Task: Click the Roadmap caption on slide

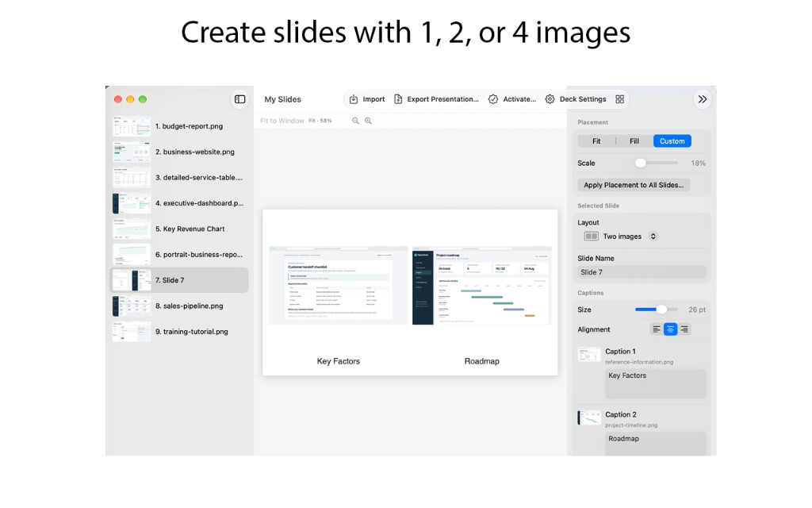Action: point(481,361)
